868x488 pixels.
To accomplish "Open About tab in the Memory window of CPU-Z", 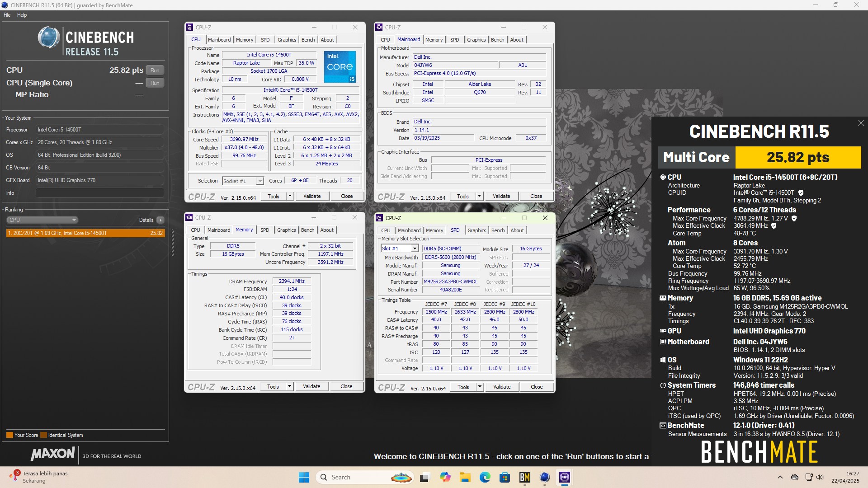I will 327,230.
